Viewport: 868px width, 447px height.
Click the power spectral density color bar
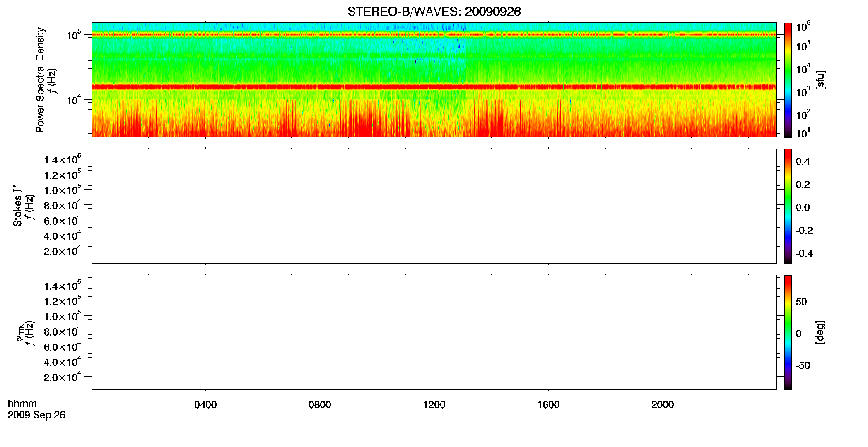coord(788,80)
